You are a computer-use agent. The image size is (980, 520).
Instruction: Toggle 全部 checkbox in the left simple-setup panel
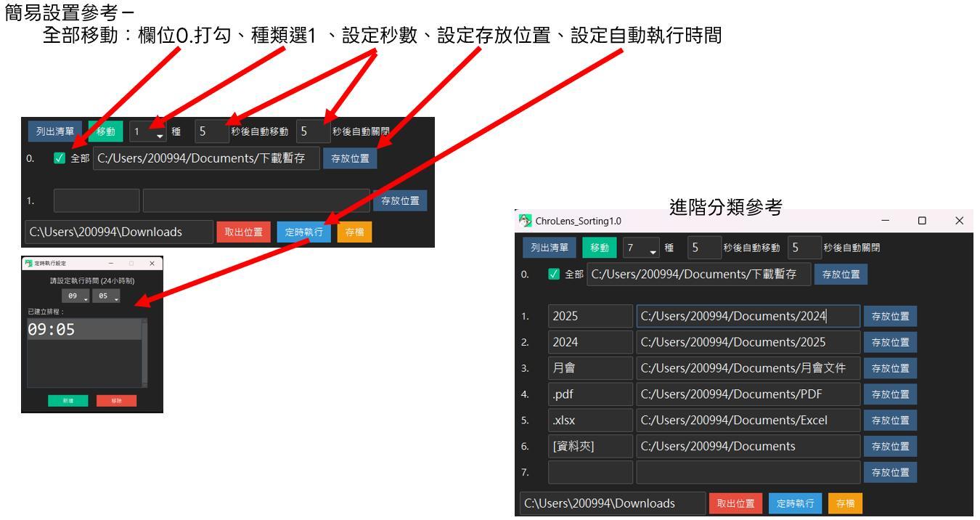[60, 158]
